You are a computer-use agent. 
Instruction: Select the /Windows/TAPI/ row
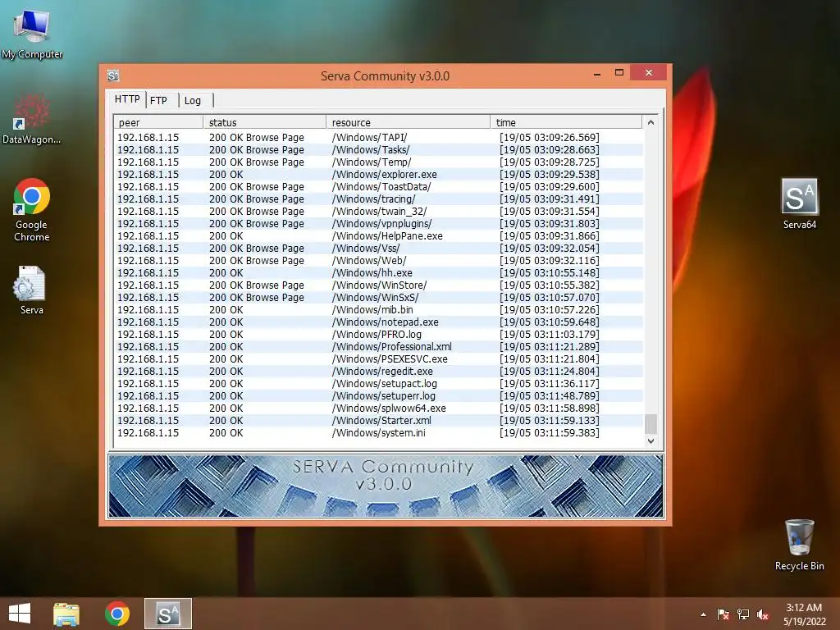[379, 138]
